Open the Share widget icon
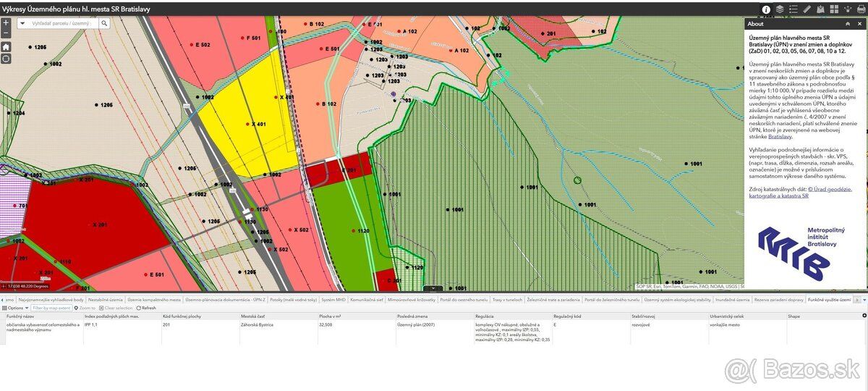The image size is (868, 391). tap(848, 9)
